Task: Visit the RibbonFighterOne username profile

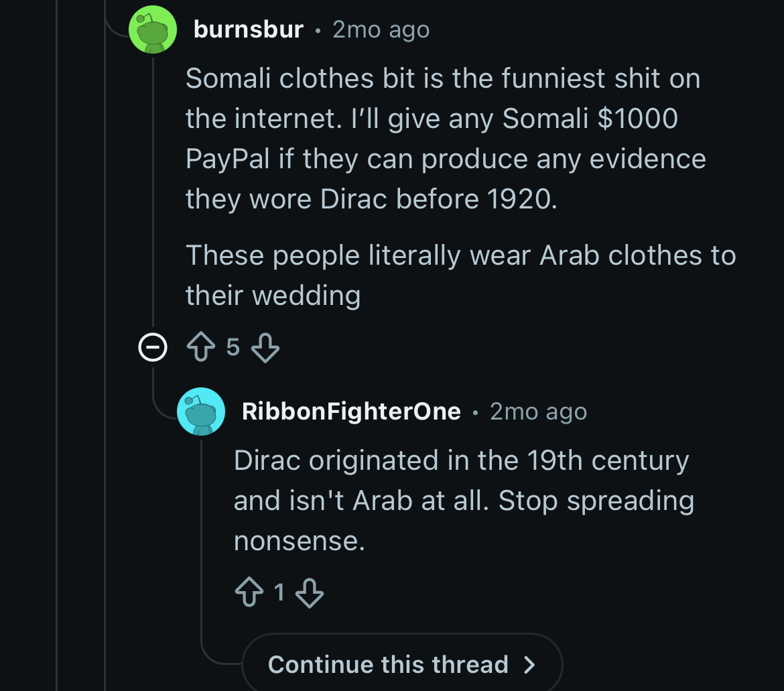Action: (x=351, y=411)
